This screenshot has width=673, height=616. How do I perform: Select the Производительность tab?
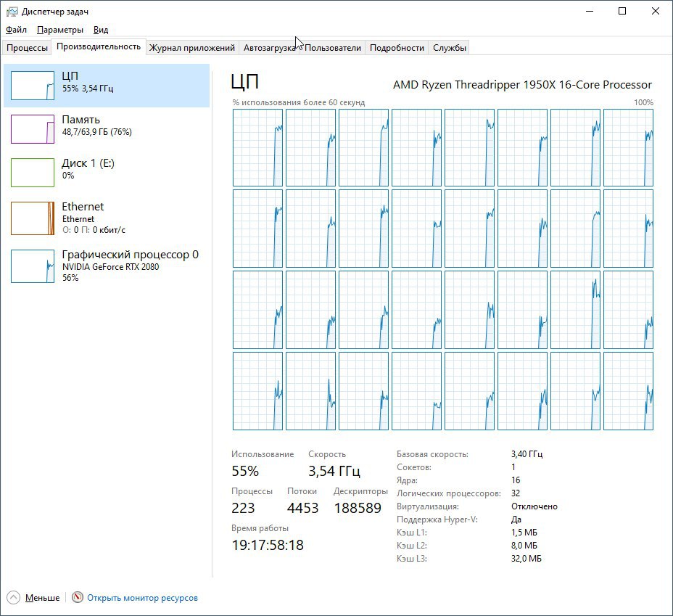pyautogui.click(x=99, y=46)
